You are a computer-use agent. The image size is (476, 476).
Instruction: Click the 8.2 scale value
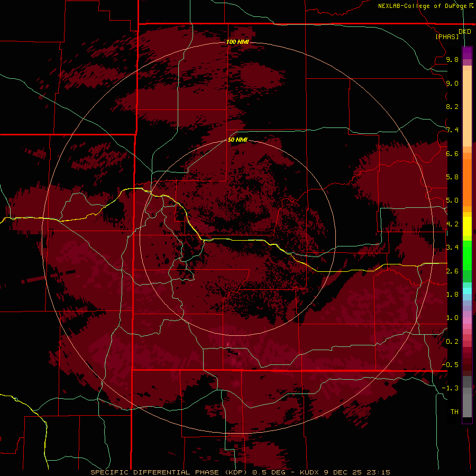[x=452, y=106]
